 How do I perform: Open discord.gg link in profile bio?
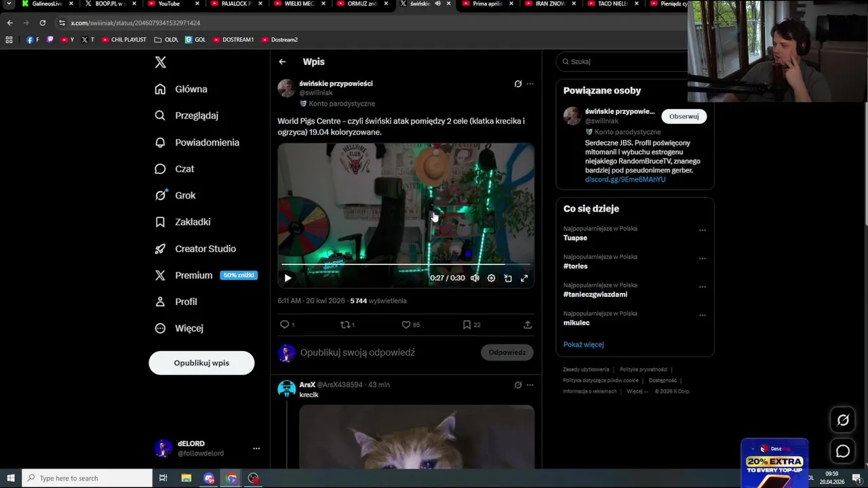click(625, 180)
